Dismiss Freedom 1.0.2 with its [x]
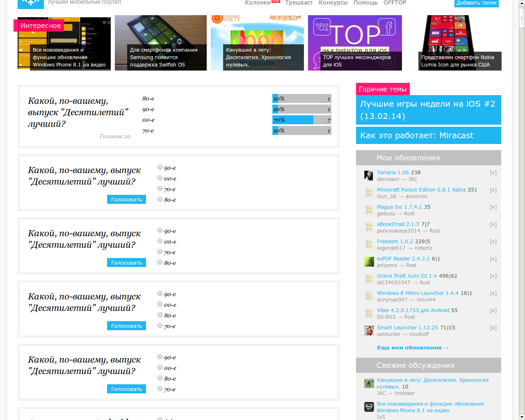The height and width of the screenshot is (420, 525). pyautogui.click(x=493, y=242)
